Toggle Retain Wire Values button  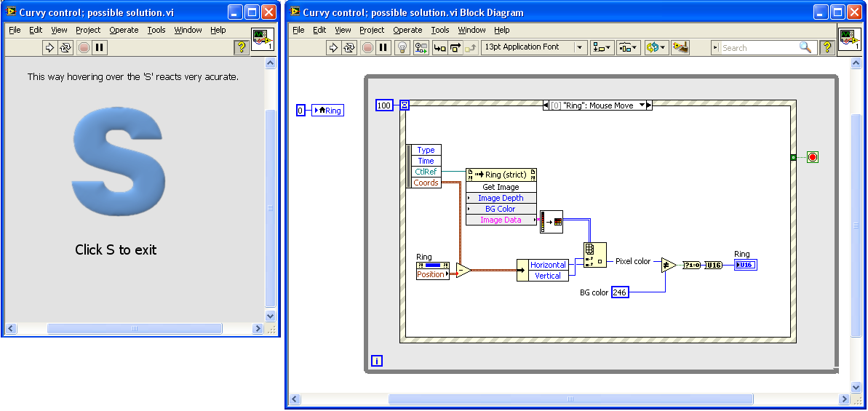[421, 47]
